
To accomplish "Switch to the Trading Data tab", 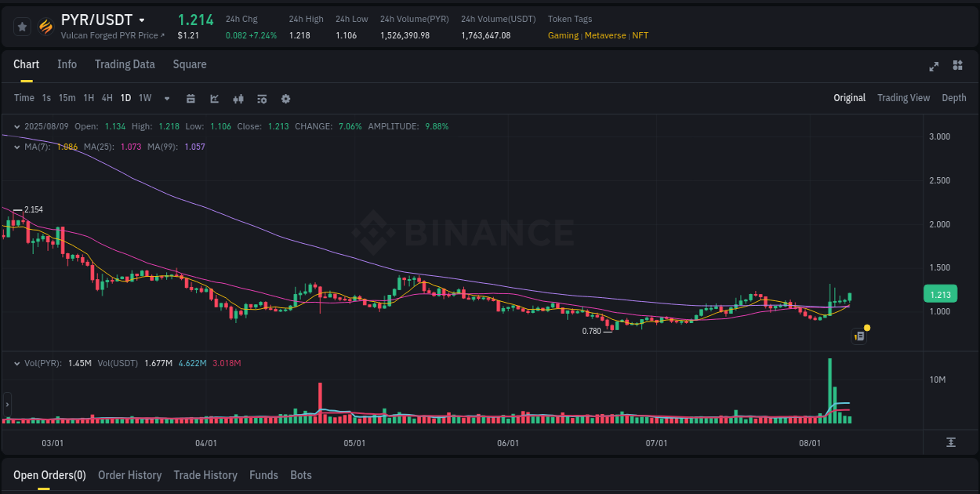I will tap(125, 64).
